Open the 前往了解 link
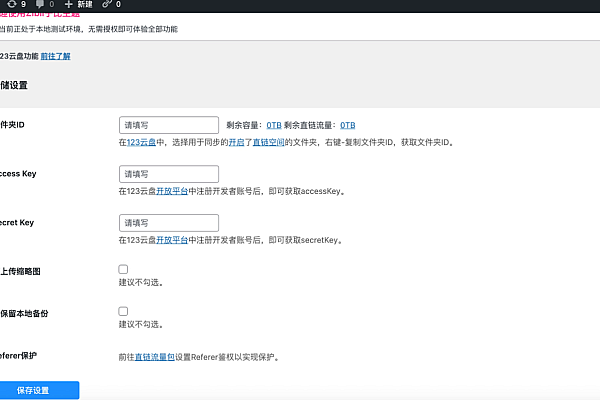This screenshot has height=400, width=600. (55, 56)
